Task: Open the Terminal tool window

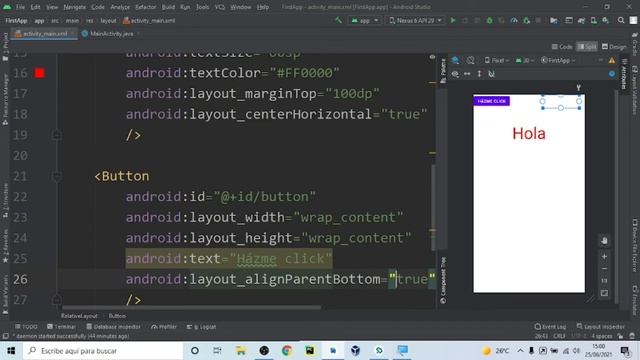Action: 62,327
